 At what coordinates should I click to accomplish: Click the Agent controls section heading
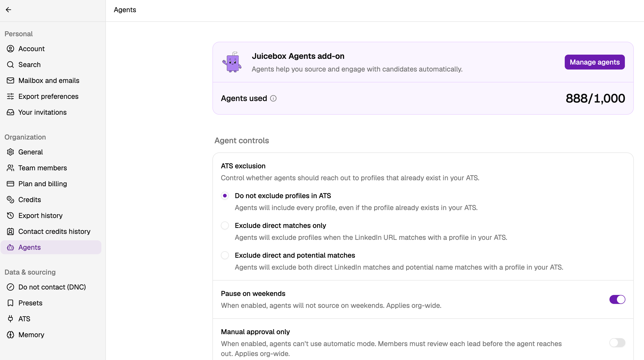pos(242,141)
